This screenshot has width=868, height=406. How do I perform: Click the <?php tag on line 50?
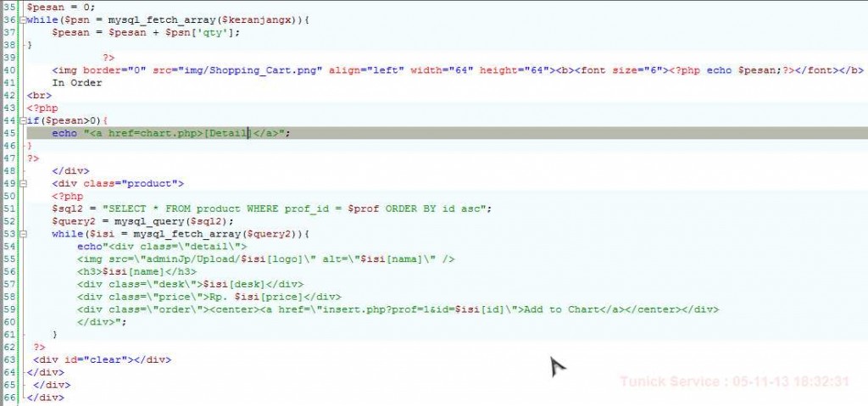pos(68,196)
